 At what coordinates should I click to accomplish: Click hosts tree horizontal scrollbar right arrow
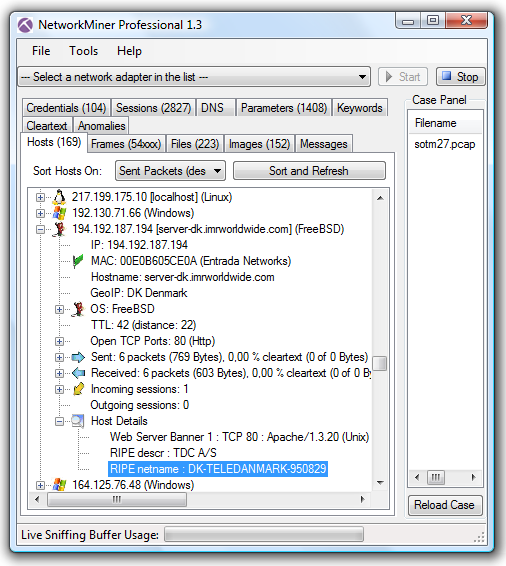363,500
